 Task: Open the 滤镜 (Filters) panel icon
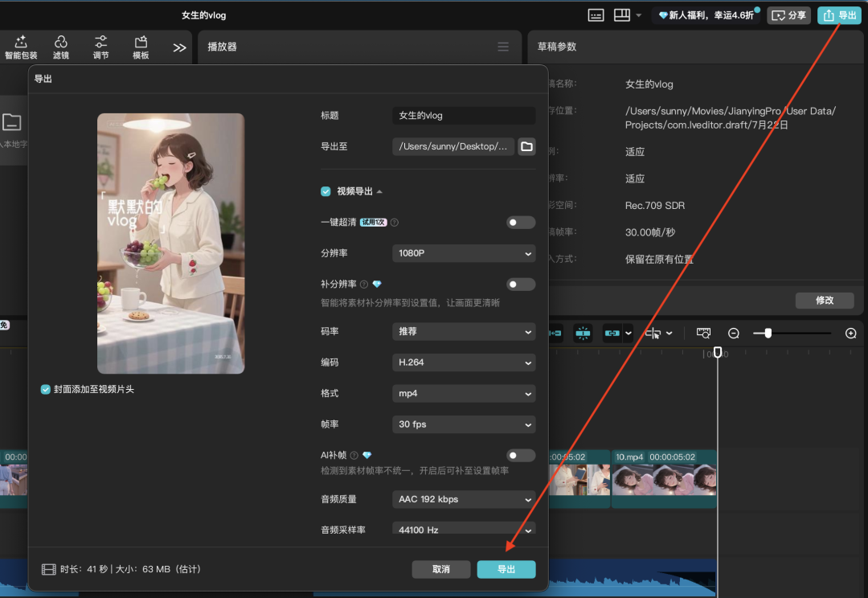60,47
